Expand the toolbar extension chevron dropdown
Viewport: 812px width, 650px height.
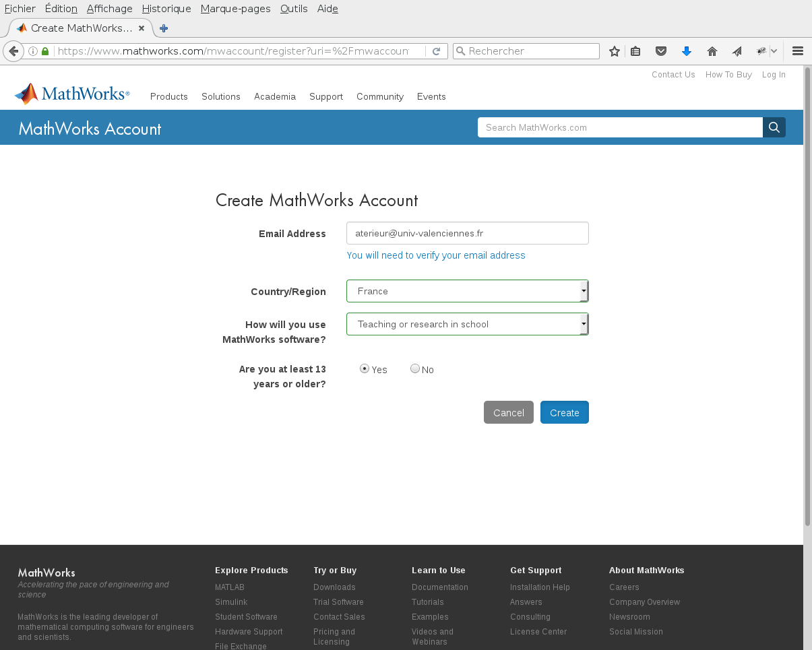tap(774, 51)
